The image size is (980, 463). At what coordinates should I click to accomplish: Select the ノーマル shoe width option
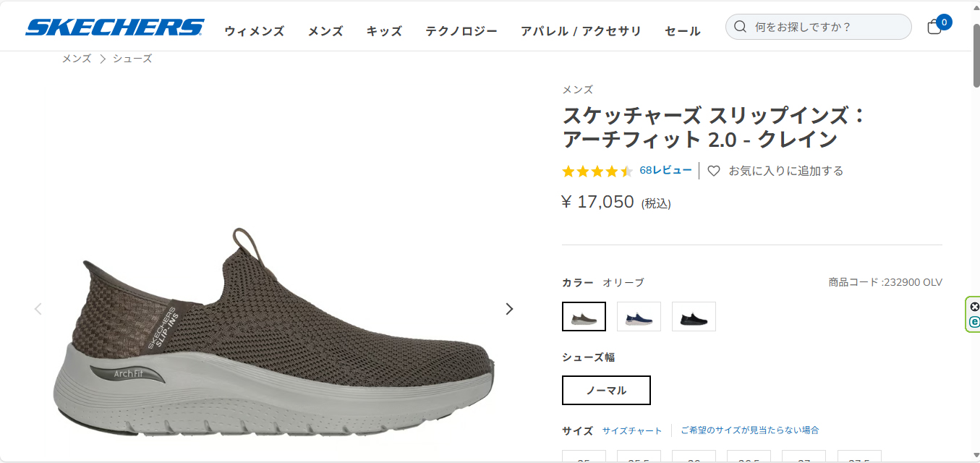tap(606, 390)
